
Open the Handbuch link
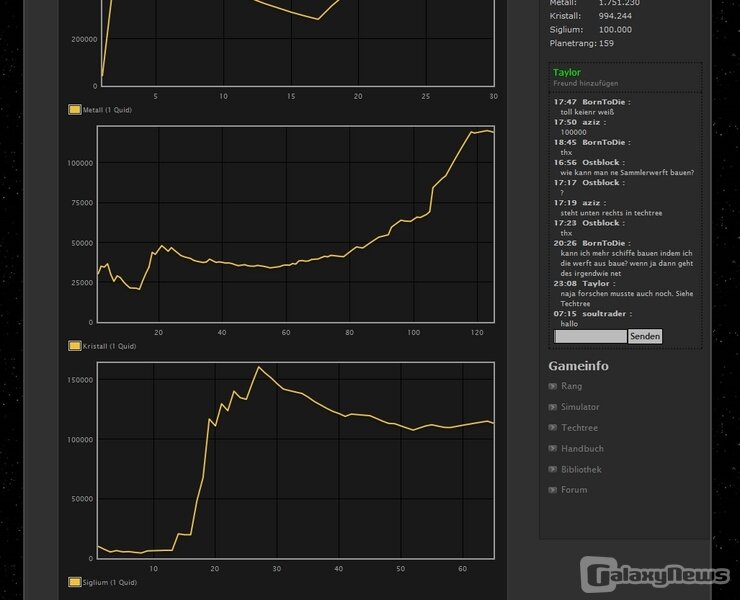point(581,449)
